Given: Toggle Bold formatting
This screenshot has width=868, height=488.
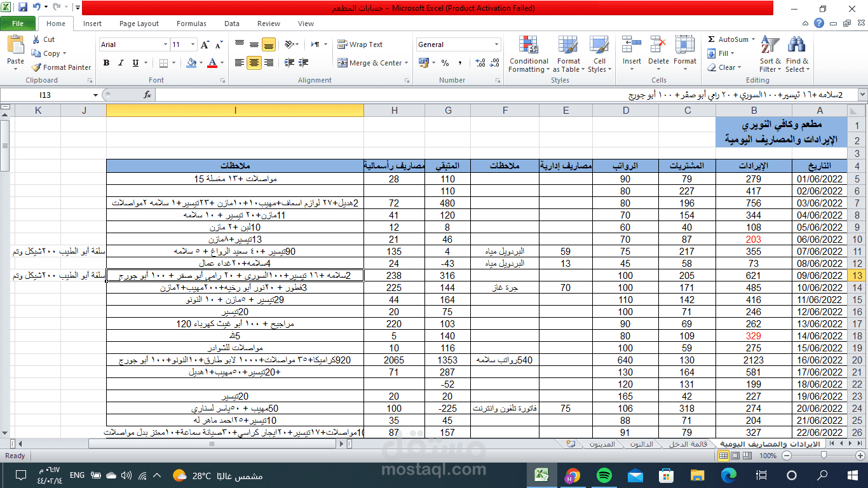Looking at the screenshot, I should coord(106,63).
